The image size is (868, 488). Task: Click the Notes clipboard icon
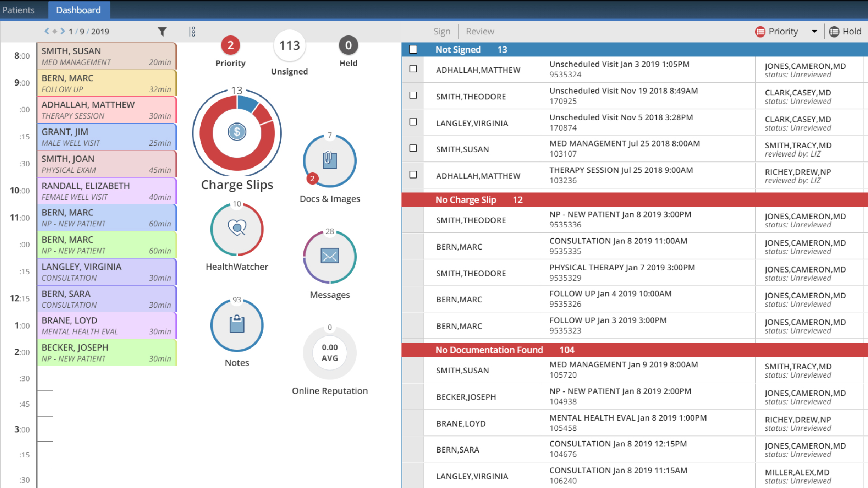tap(236, 325)
